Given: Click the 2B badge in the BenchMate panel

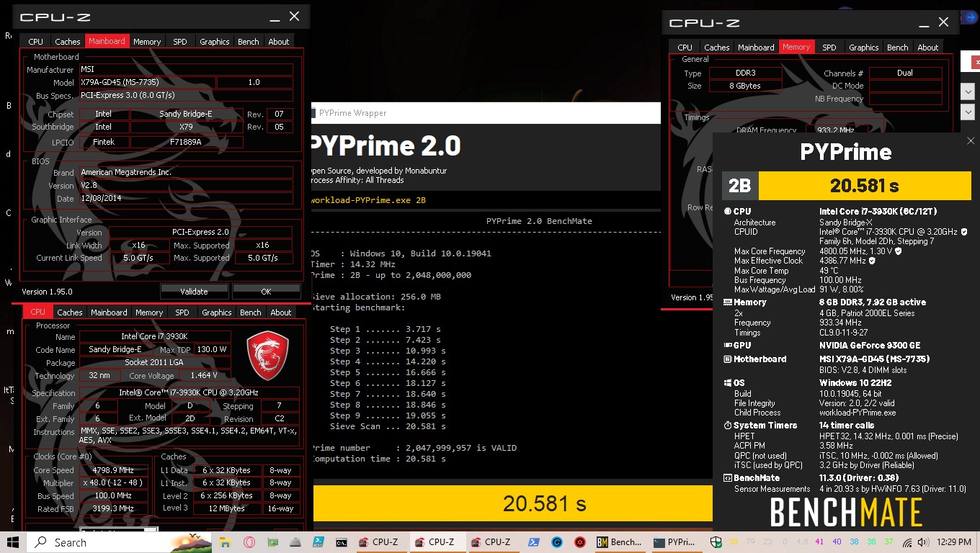Looking at the screenshot, I should click(x=740, y=186).
